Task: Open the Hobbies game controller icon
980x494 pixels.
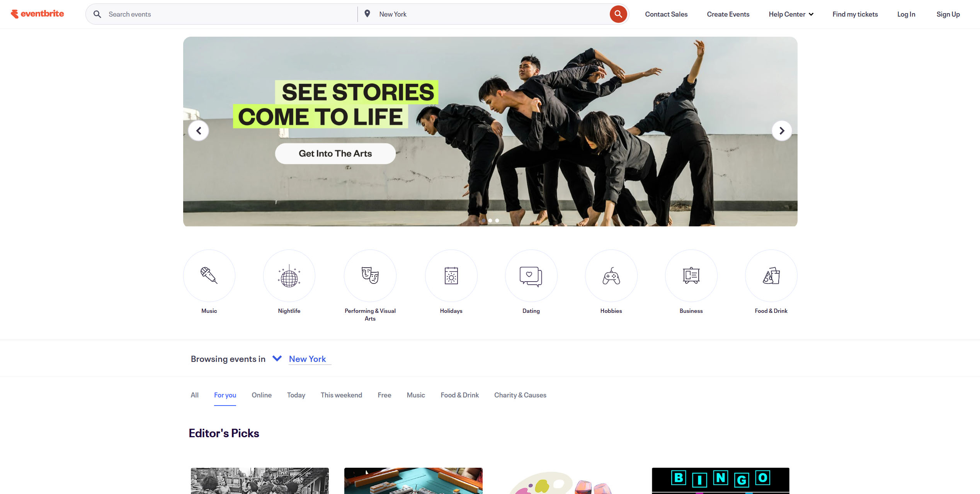Action: tap(611, 276)
